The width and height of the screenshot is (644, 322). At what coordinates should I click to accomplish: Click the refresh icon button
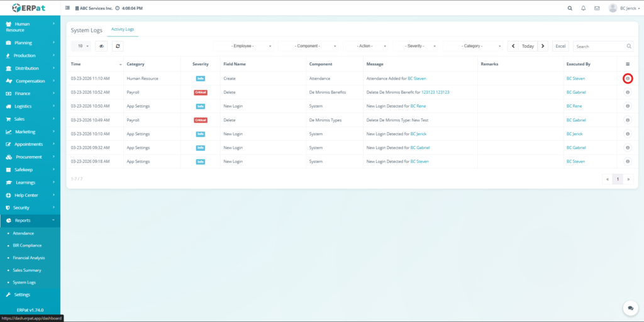(x=118, y=46)
